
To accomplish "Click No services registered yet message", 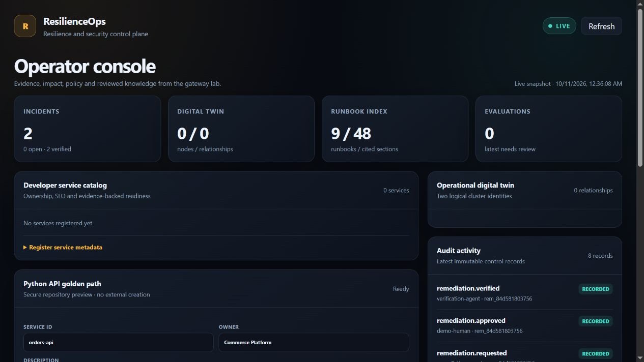I will pos(58,223).
